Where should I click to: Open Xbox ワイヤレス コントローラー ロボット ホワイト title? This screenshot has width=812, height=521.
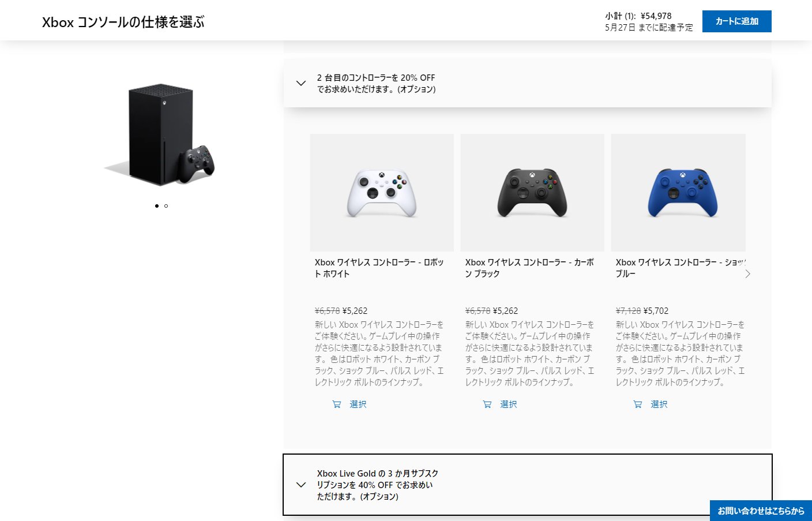(379, 268)
